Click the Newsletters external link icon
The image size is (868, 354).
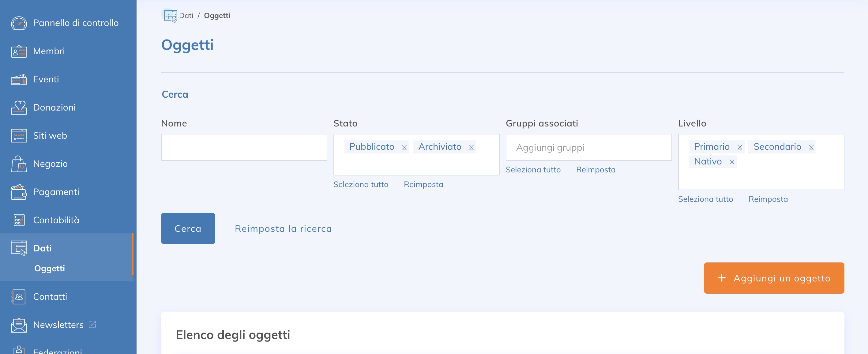[x=92, y=324]
